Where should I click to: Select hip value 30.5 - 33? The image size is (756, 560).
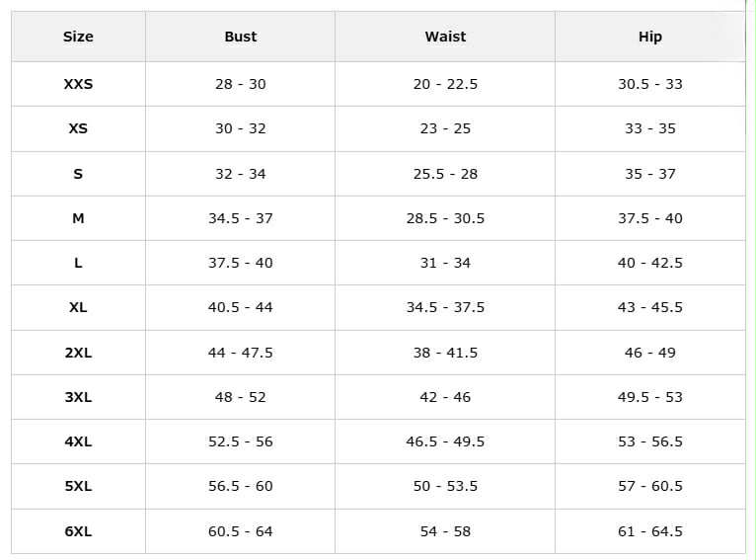pos(649,84)
